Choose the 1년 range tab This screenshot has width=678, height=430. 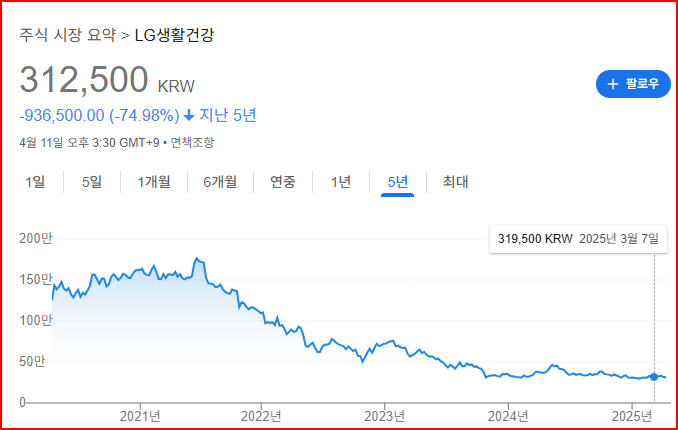(341, 182)
